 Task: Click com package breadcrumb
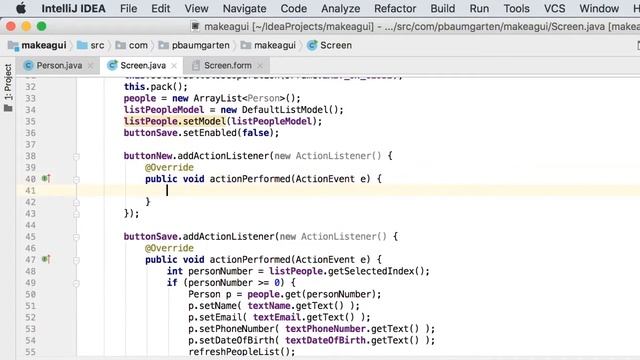(x=131, y=45)
